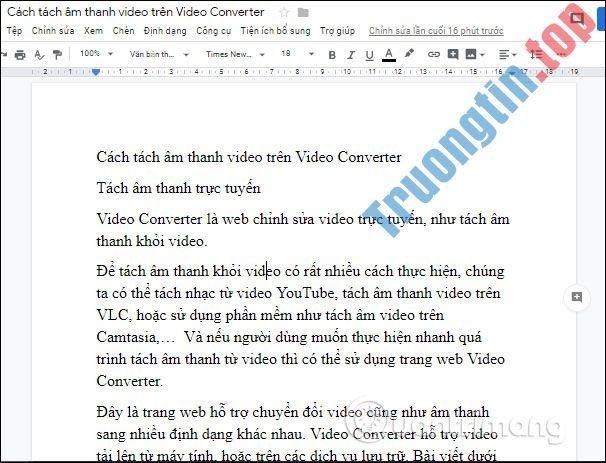Toggle Bold formatting
The width and height of the screenshot is (606, 463).
pos(332,55)
